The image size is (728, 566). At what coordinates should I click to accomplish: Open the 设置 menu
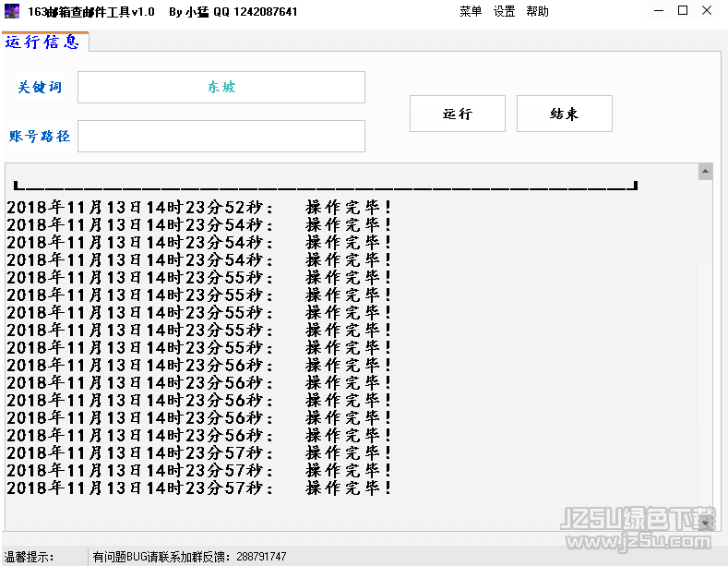[504, 11]
